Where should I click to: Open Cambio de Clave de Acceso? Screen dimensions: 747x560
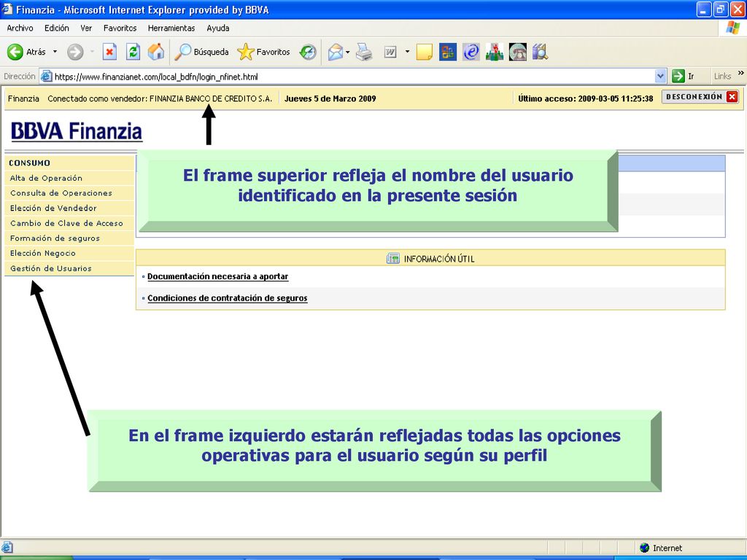click(66, 223)
